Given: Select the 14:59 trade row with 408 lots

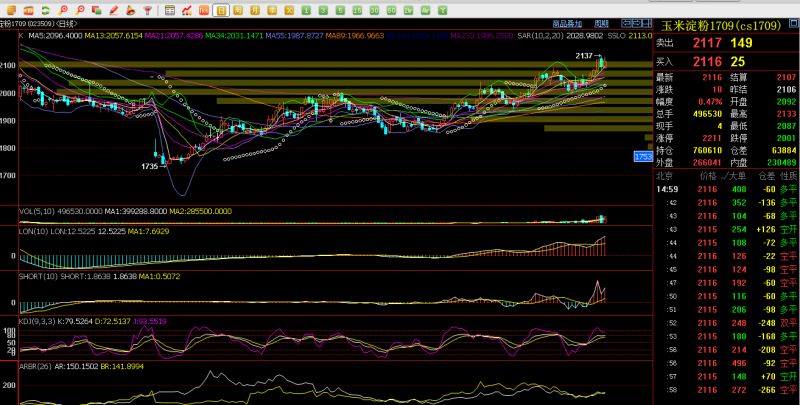Looking at the screenshot, I should click(727, 189).
